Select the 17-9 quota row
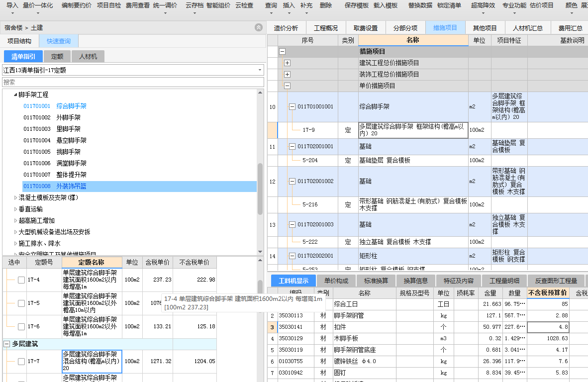The height and width of the screenshot is (382, 588). (x=427, y=130)
